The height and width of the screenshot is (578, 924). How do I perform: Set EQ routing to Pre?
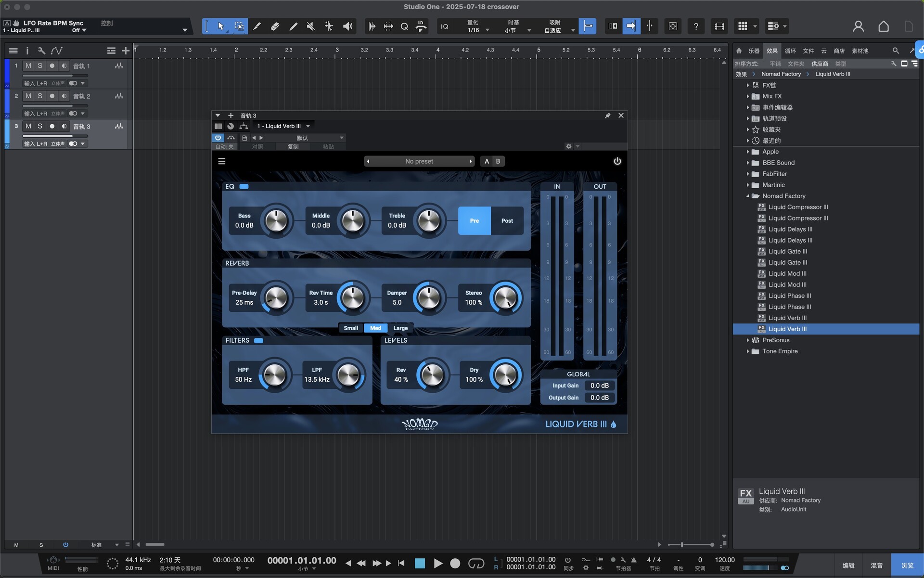(475, 221)
